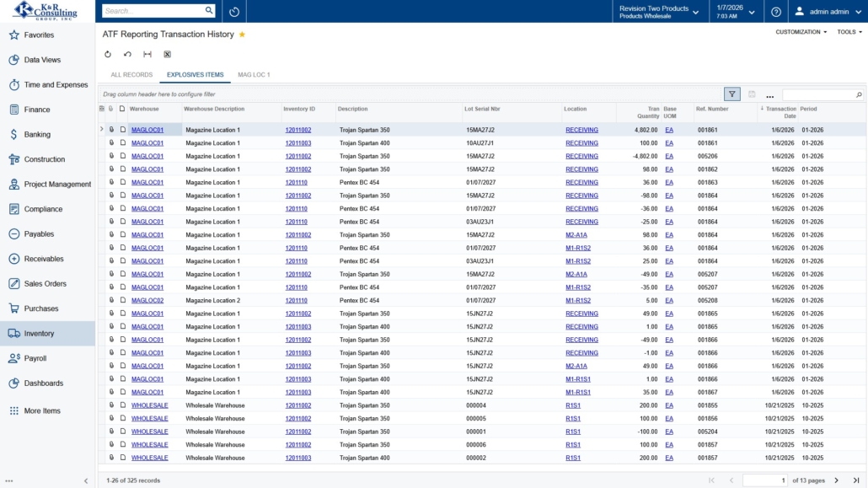This screenshot has width=868, height=488.
Task: Export grid to Excel icon
Action: pos(167,54)
